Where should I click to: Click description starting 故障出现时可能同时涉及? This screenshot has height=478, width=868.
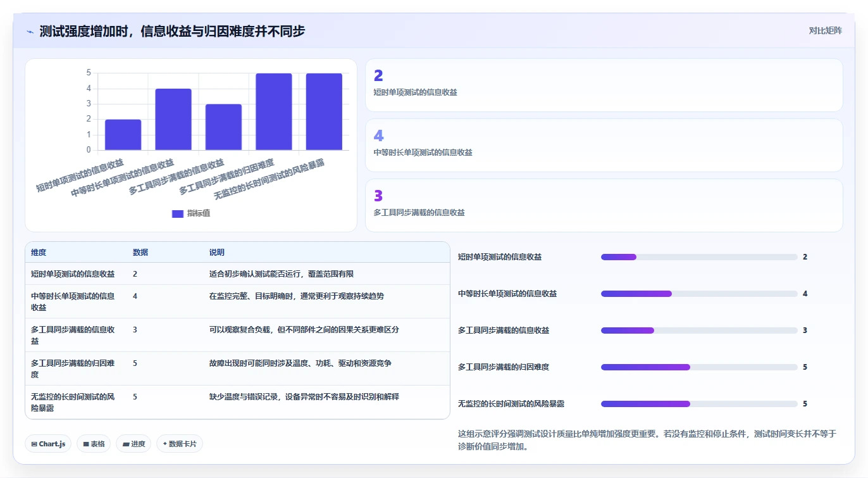[301, 363]
